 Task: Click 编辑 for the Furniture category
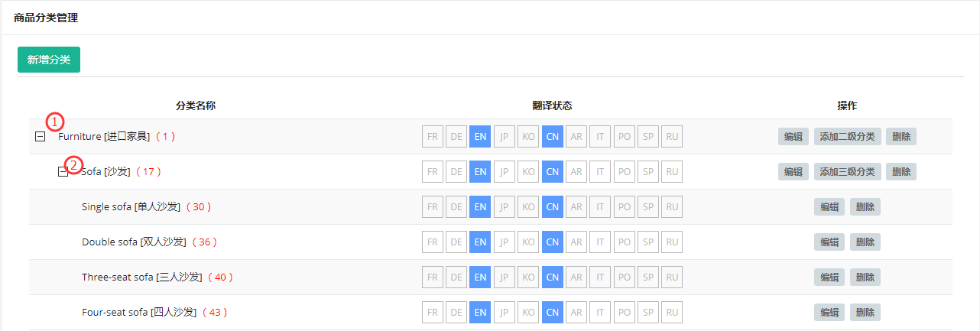coord(793,137)
